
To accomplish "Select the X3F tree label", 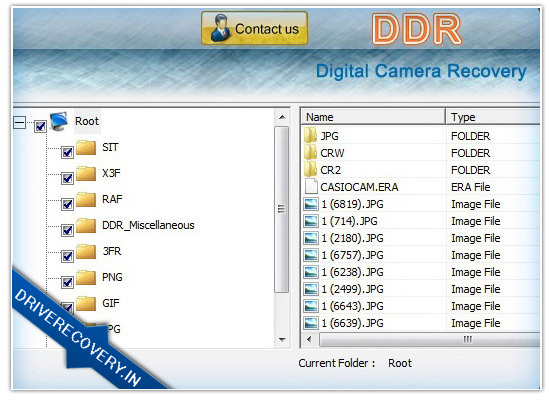I will click(111, 173).
